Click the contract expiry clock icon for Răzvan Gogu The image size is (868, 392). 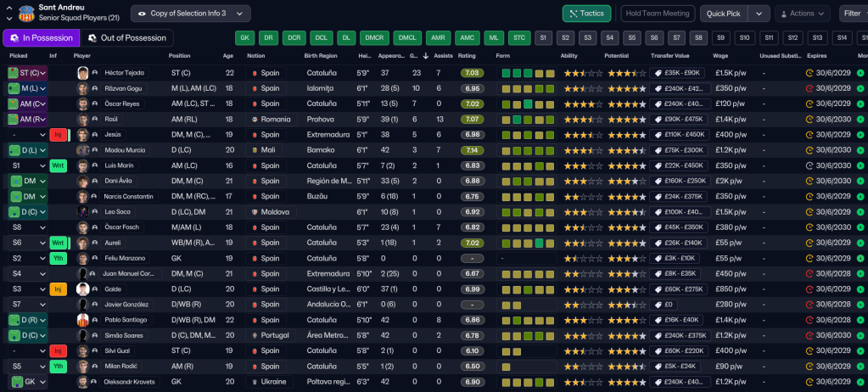[809, 88]
